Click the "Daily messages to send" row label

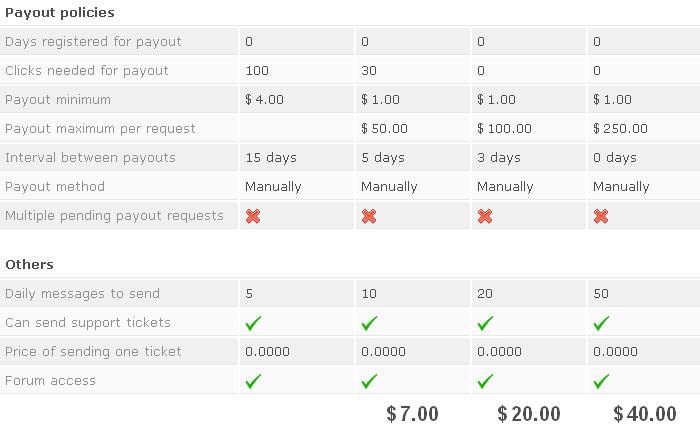82,294
